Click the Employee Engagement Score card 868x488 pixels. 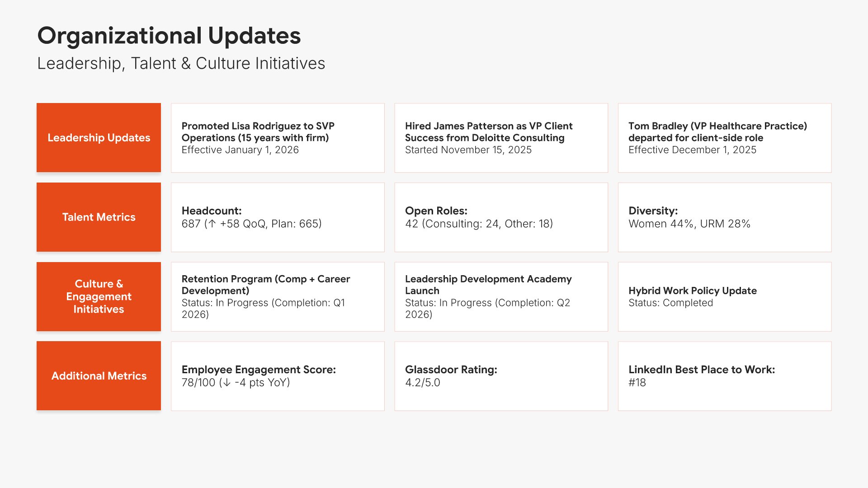[x=278, y=376]
